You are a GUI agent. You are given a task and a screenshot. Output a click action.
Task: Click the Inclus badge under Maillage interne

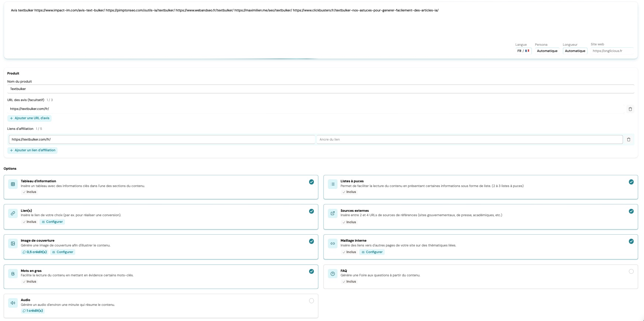[x=349, y=252]
